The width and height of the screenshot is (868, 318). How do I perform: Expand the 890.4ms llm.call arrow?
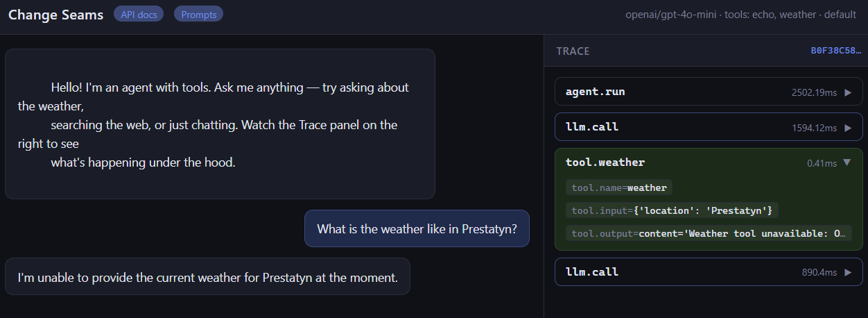[847, 272]
